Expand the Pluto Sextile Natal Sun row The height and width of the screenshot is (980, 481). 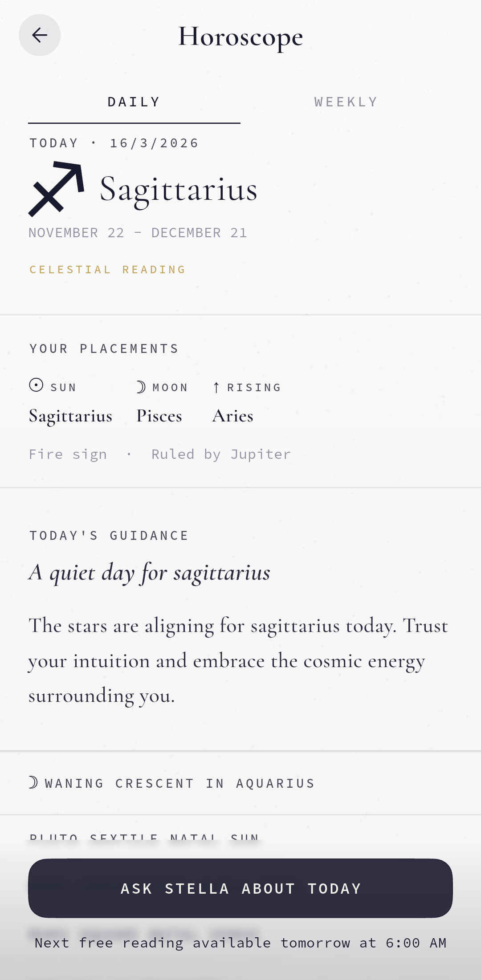point(145,838)
